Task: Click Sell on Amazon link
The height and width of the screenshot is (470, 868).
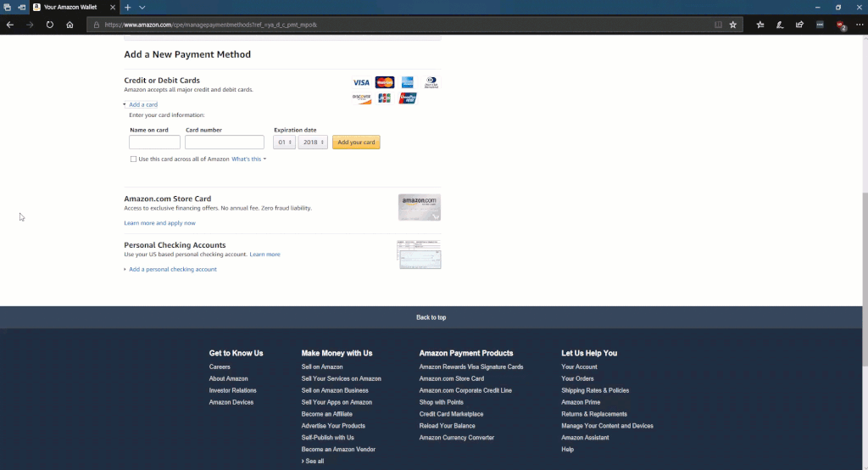Action: coord(322,366)
